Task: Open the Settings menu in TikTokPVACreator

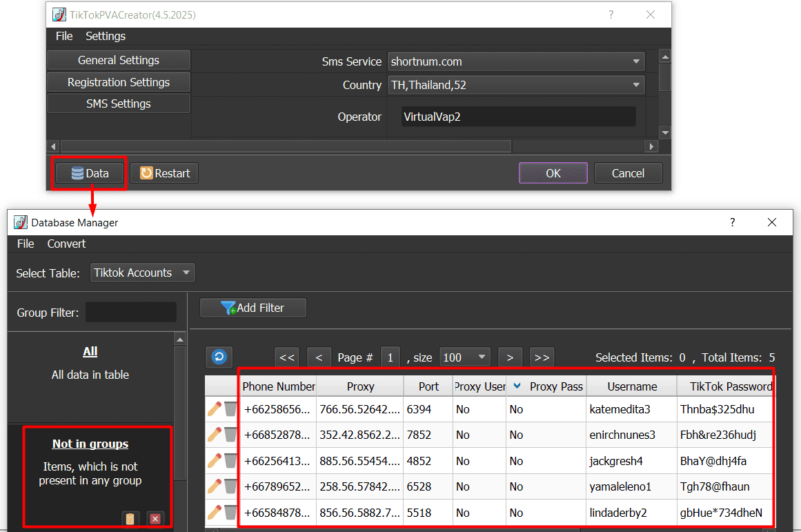Action: pos(106,37)
